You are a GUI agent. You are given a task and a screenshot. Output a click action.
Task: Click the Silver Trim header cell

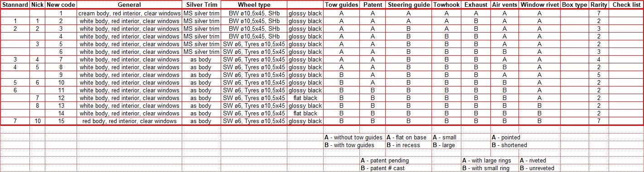coord(201,5)
